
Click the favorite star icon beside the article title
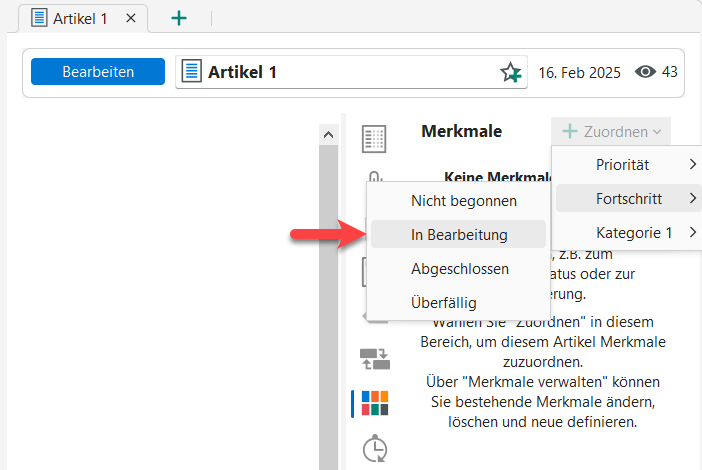[x=511, y=73]
